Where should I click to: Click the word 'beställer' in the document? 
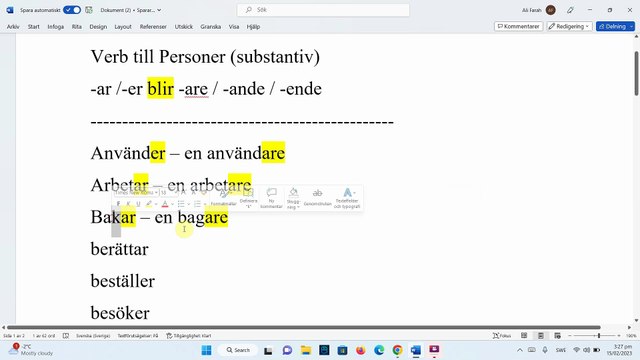coord(123,281)
